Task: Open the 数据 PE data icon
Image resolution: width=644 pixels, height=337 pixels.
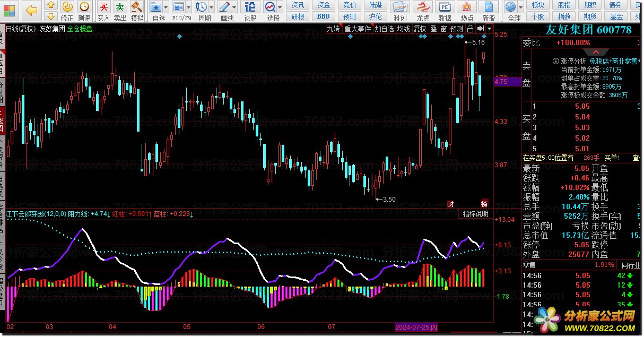Action: (x=445, y=11)
